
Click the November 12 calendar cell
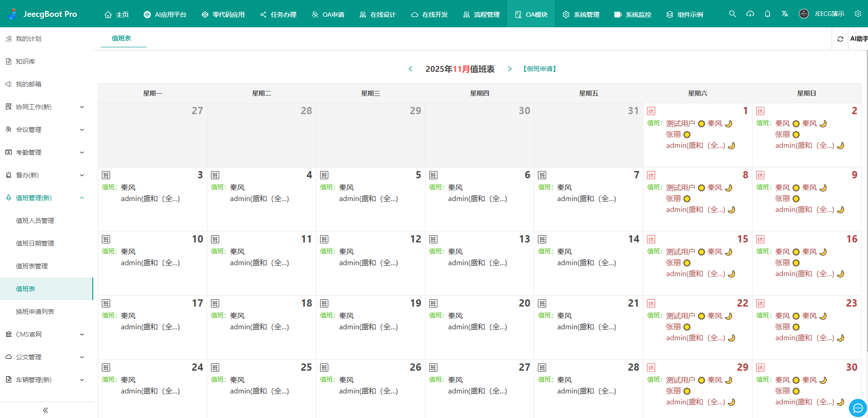tap(371, 264)
